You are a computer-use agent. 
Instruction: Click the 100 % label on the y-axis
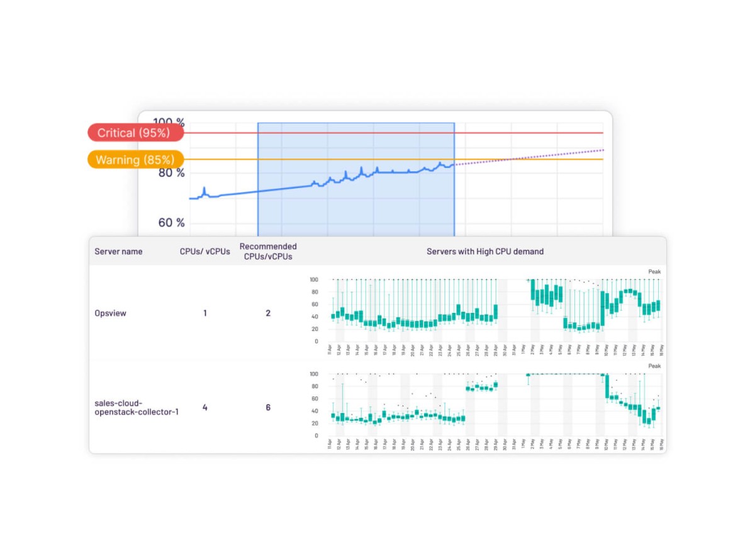(x=169, y=122)
